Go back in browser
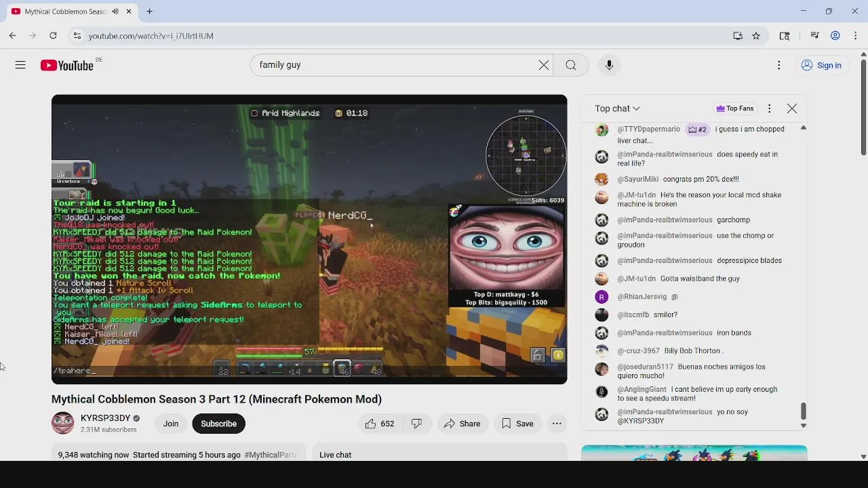 click(12, 36)
